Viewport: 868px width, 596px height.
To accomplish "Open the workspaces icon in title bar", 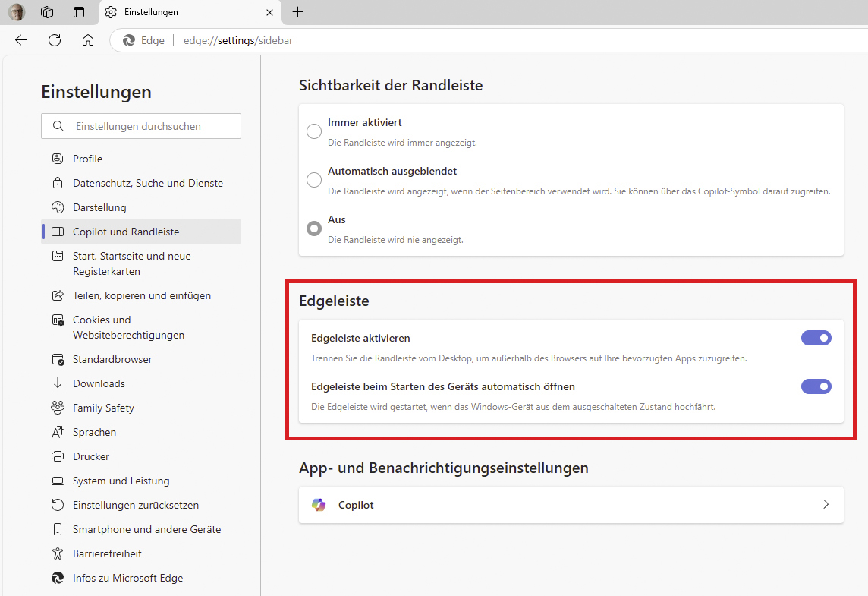I will pyautogui.click(x=47, y=12).
